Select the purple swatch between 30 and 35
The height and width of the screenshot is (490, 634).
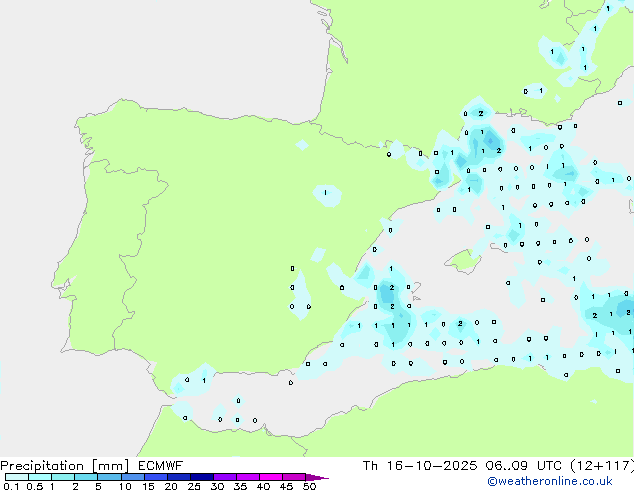225,477
